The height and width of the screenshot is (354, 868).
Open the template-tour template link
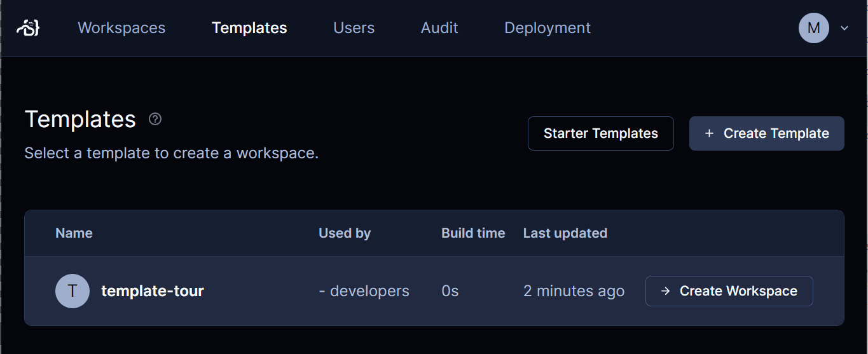pos(153,291)
